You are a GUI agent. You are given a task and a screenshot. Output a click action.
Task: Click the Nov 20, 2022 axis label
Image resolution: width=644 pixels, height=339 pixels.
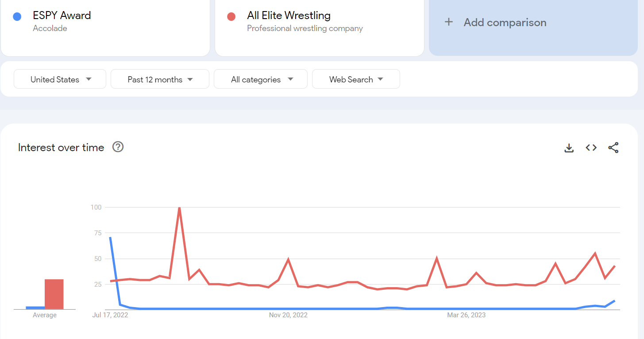288,315
